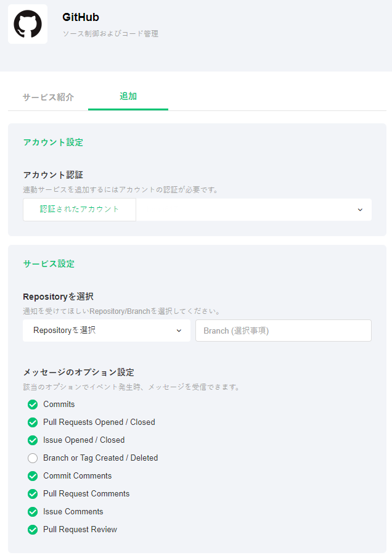The image size is (392, 555).
Task: Expand the Repositoryを選択 dropdown
Action: (x=106, y=331)
